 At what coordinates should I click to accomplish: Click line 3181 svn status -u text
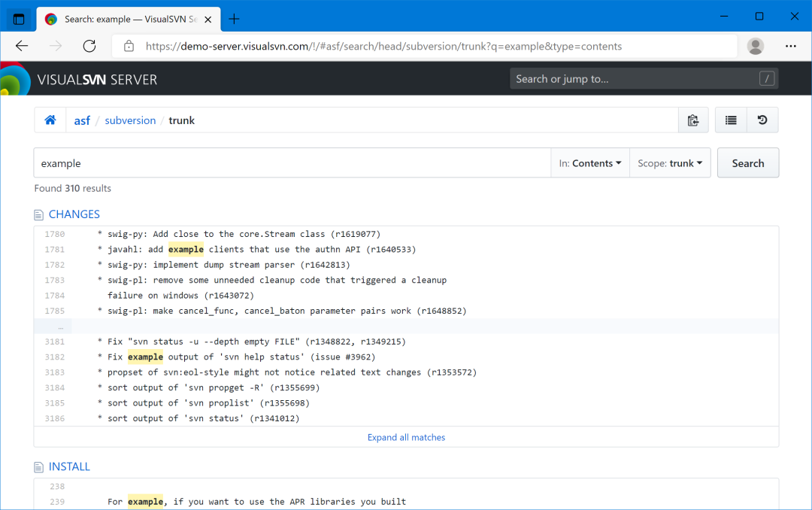tap(252, 342)
